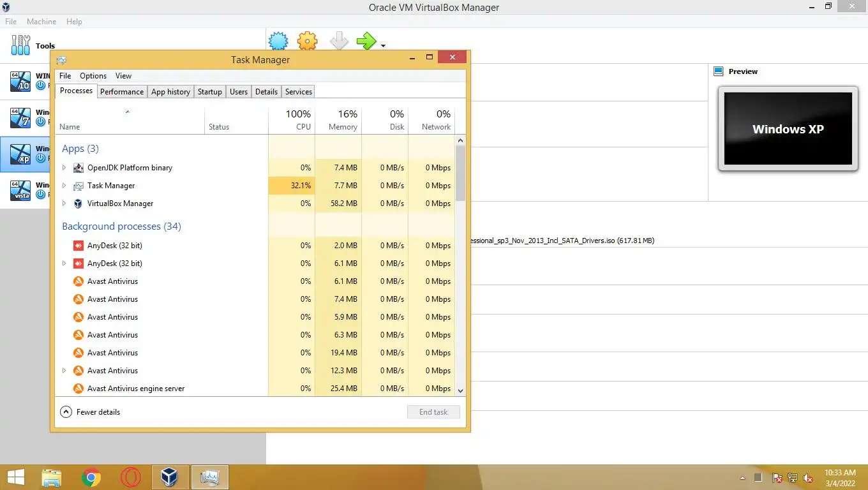
Task: Click the gray Discard arrow icon in VirtualBox
Action: tap(339, 41)
